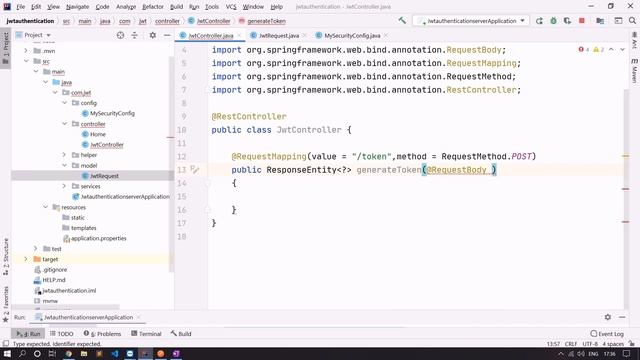Open Run panel settings gear
Screen dimensions: 640x360
608,317
